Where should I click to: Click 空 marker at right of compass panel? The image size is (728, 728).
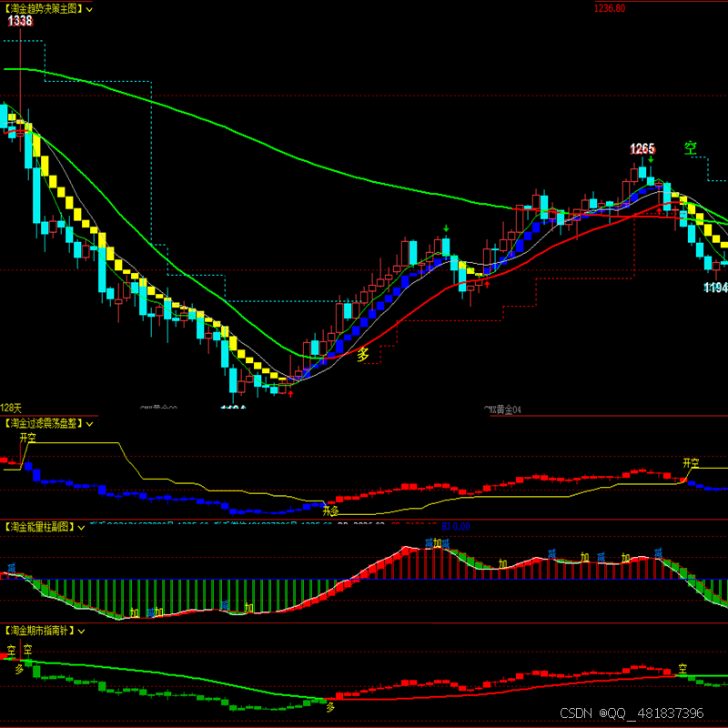click(682, 669)
